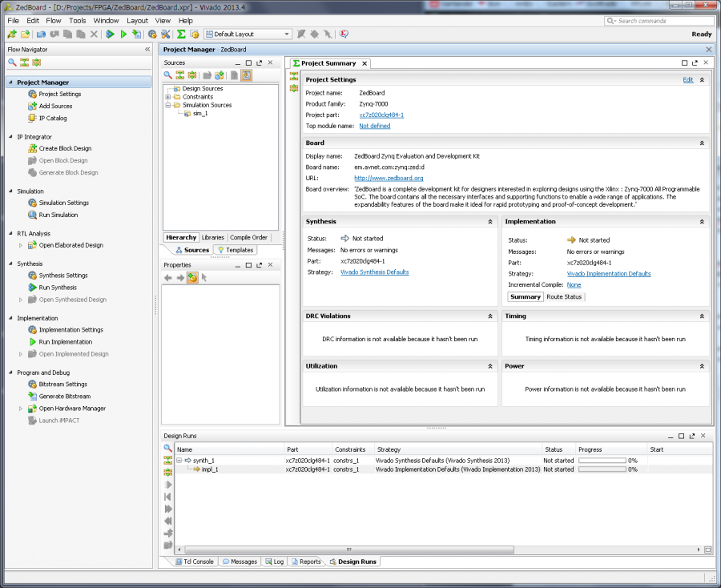
Task: Click the Vivado Synthesis Defaults link
Action: (x=374, y=272)
